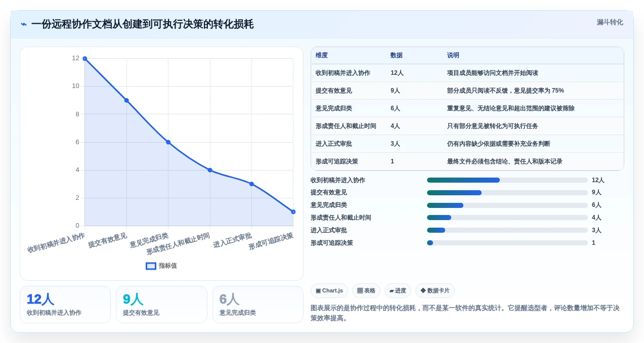Click the progress bar for 形成责任人和截止时间
Viewport: 644px width, 343px height.
coord(507,218)
